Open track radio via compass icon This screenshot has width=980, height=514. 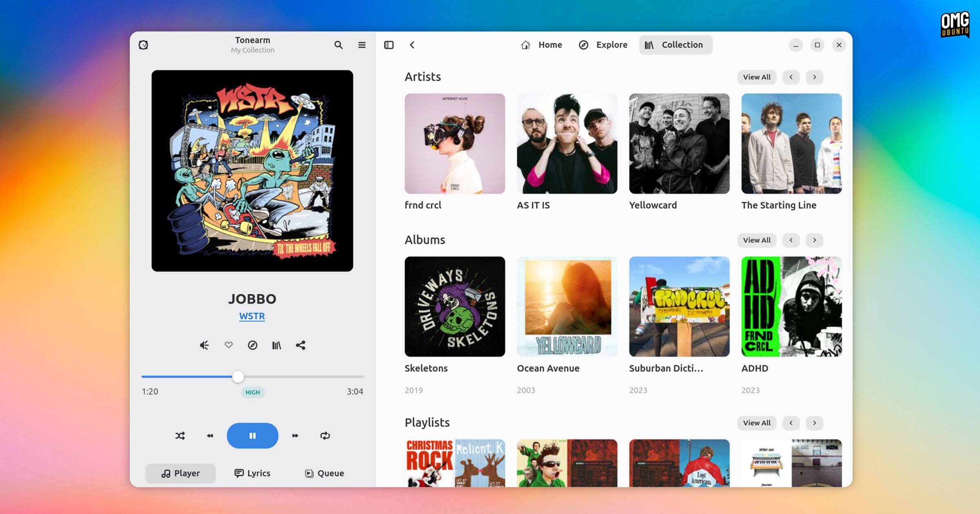[252, 346]
